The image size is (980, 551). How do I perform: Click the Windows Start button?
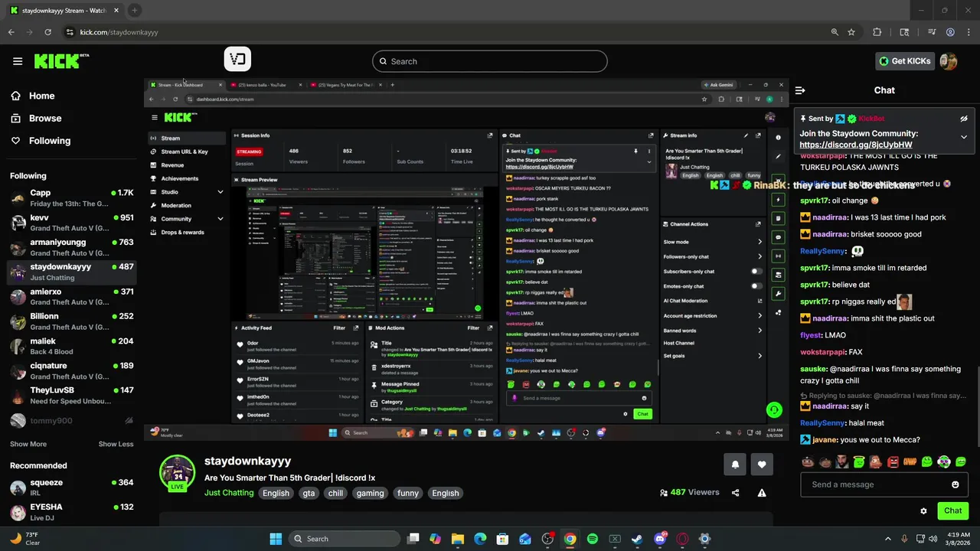pyautogui.click(x=276, y=539)
